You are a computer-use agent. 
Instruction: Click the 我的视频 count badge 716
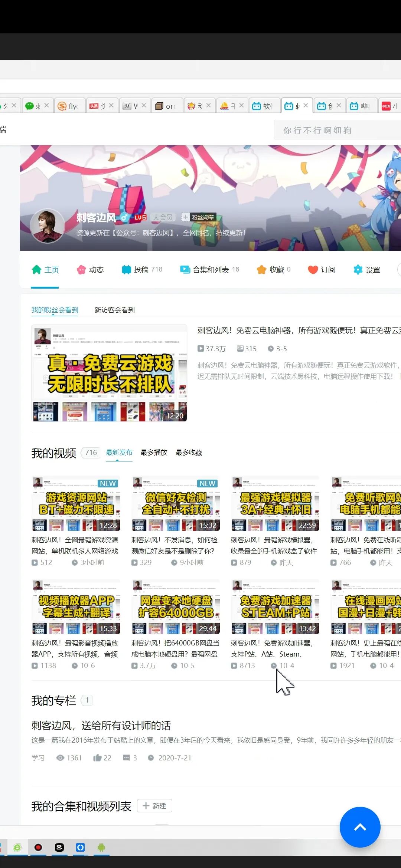click(91, 453)
